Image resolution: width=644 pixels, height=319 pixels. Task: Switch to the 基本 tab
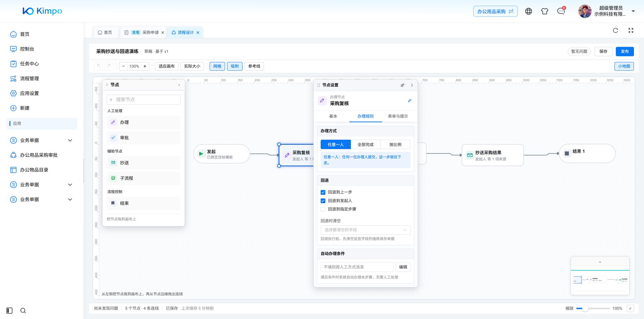[333, 116]
